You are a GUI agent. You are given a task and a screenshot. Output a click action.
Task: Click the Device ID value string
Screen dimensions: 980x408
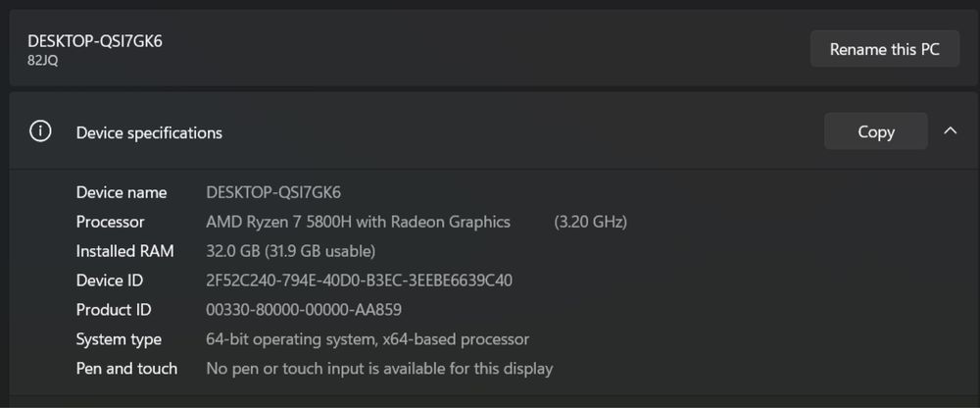pos(359,280)
